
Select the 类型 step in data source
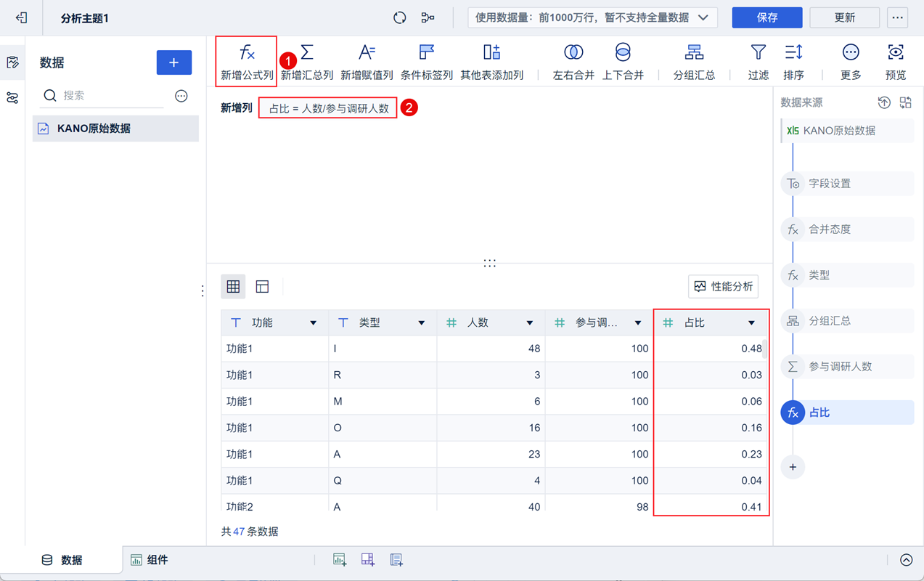pos(848,275)
